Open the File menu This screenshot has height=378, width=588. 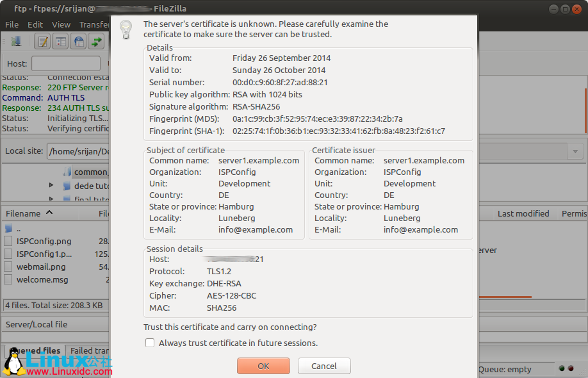click(12, 24)
